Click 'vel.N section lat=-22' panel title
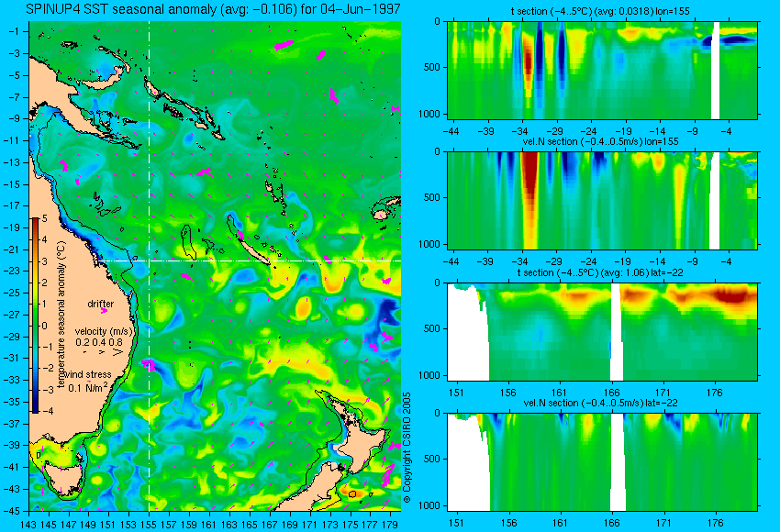Image resolution: width=780 pixels, height=532 pixels. [600, 403]
